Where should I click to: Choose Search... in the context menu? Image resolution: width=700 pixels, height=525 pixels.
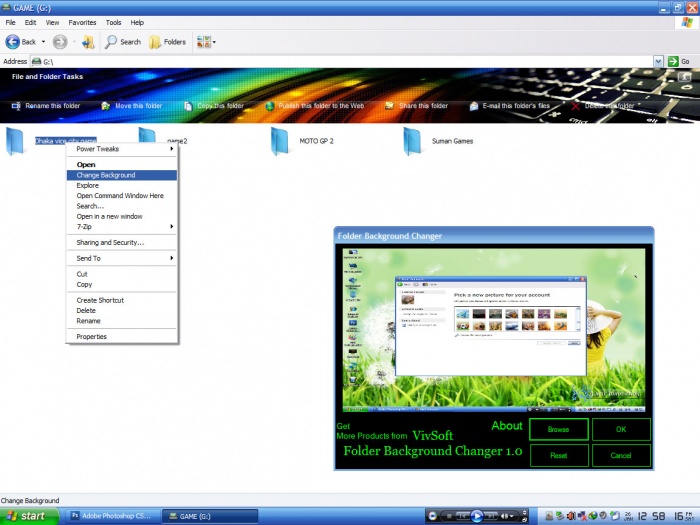[x=121, y=206]
